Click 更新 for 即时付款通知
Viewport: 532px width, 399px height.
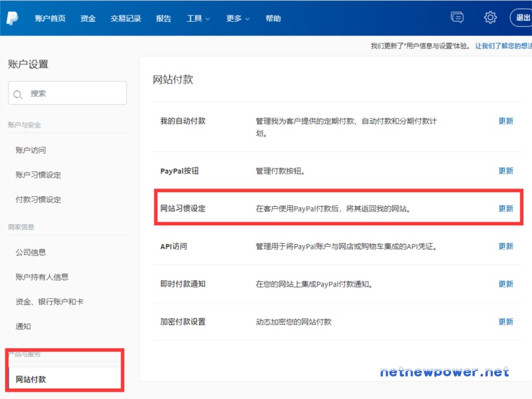coord(505,284)
